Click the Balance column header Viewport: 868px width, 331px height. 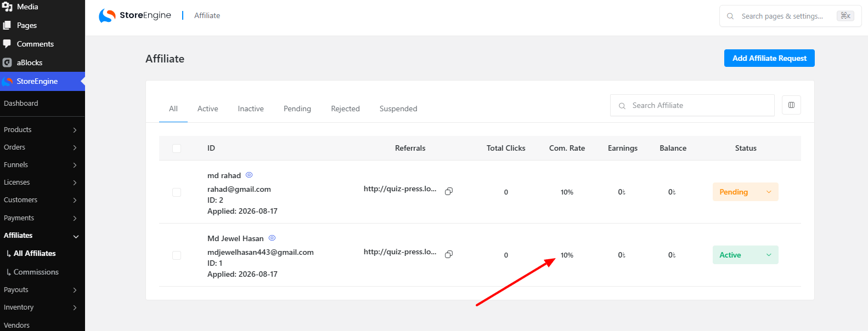[x=673, y=148]
